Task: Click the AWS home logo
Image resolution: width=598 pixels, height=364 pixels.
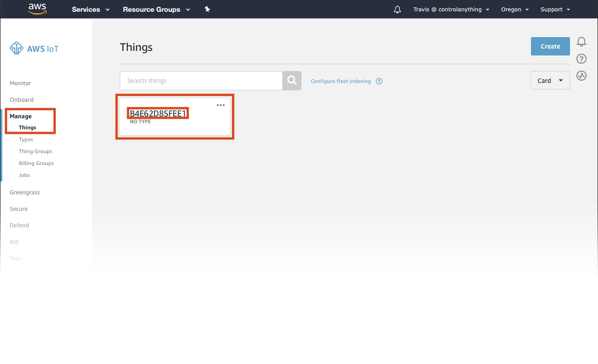Action: click(x=37, y=9)
